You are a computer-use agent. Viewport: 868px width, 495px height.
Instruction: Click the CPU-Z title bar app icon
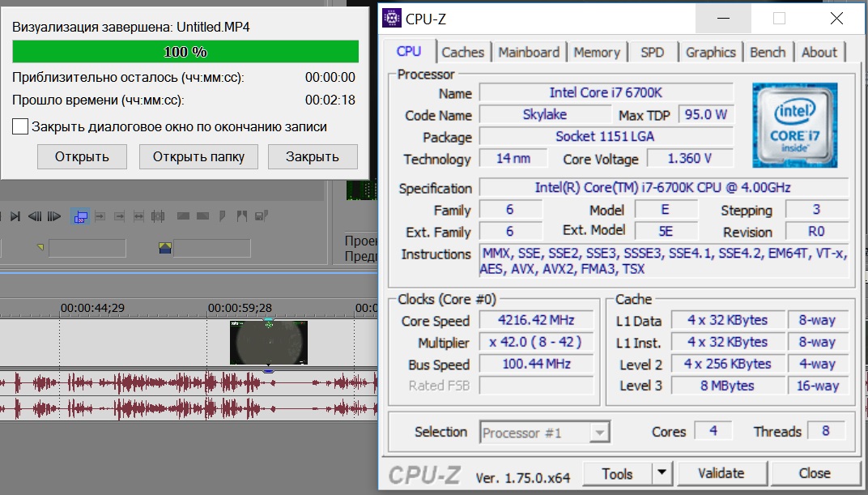coord(392,19)
